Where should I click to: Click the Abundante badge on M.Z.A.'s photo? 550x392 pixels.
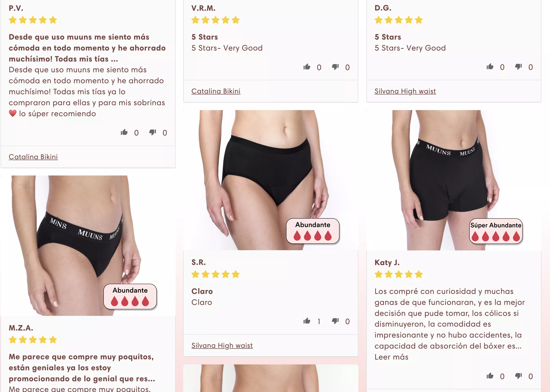coord(130,296)
